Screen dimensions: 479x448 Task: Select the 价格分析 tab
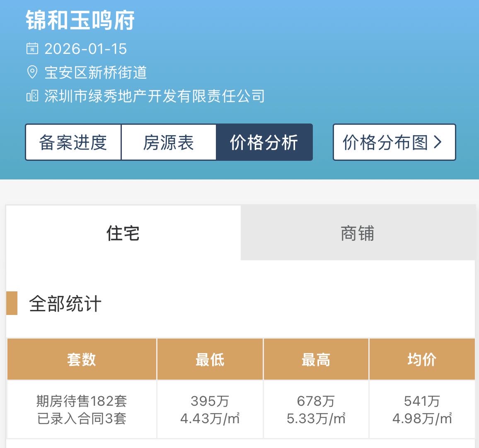(x=264, y=142)
